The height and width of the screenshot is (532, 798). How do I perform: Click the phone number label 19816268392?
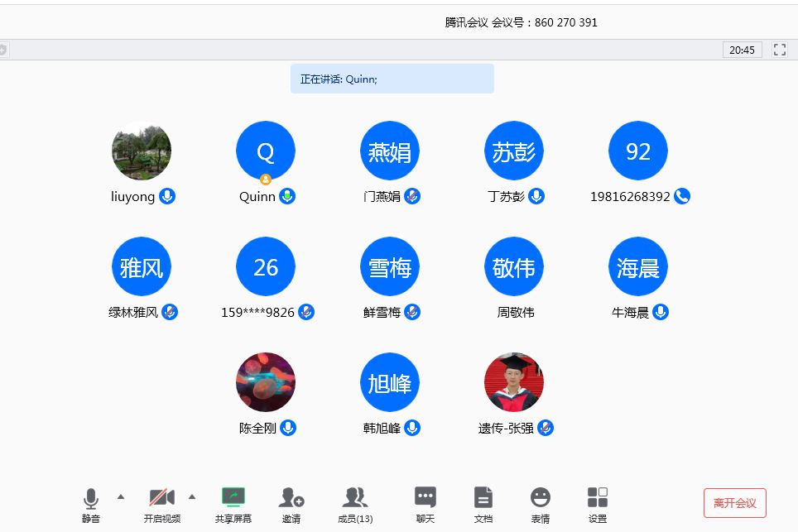click(630, 196)
